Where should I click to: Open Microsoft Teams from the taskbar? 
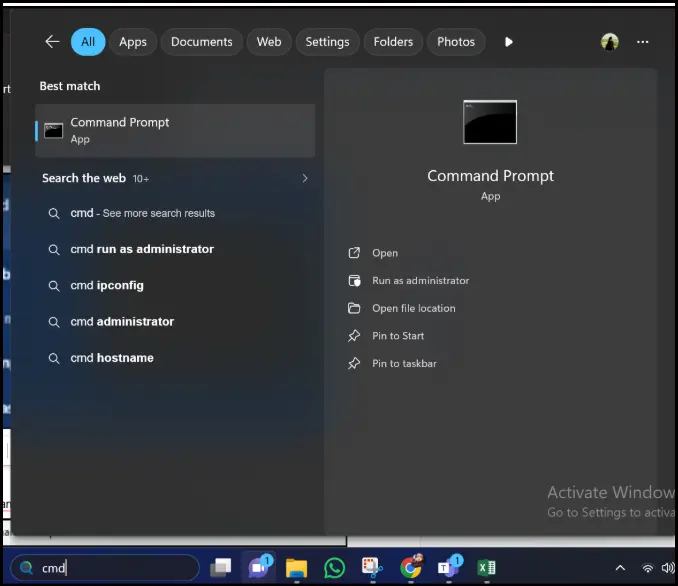(x=449, y=566)
